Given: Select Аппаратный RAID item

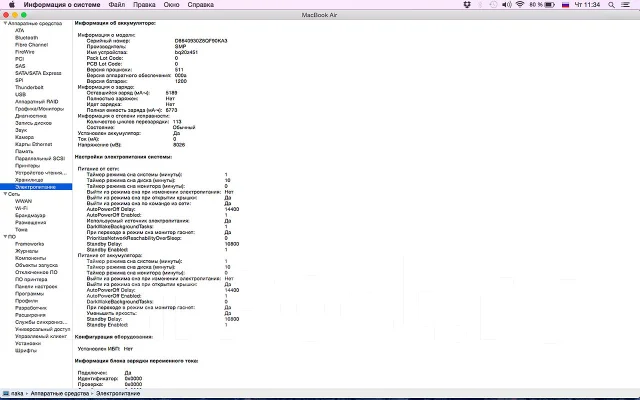Looking at the screenshot, I should [37, 102].
